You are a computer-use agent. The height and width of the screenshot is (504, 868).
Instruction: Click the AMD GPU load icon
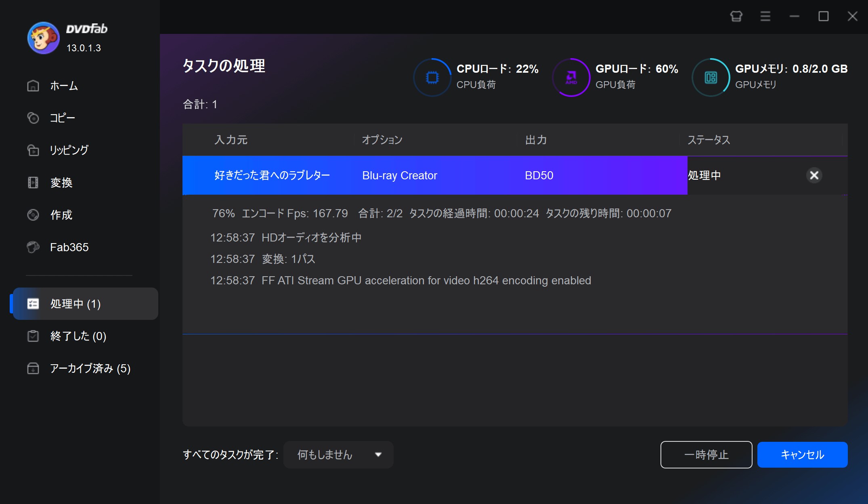coord(571,77)
